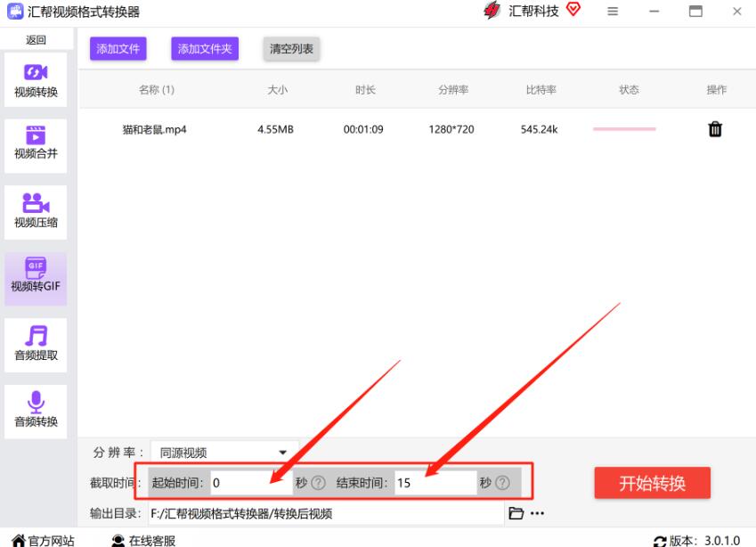Click the 添加文件夹 add folder button
The height and width of the screenshot is (547, 756).
click(205, 49)
